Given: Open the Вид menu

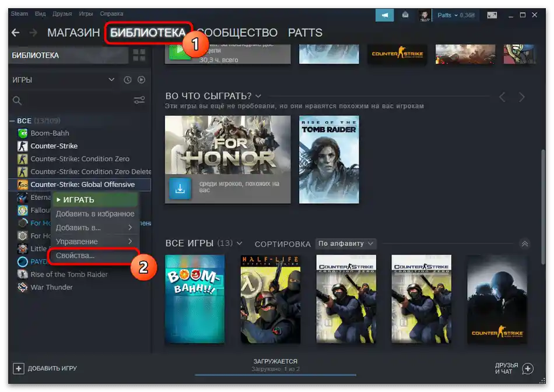Looking at the screenshot, I should pyautogui.click(x=40, y=14).
